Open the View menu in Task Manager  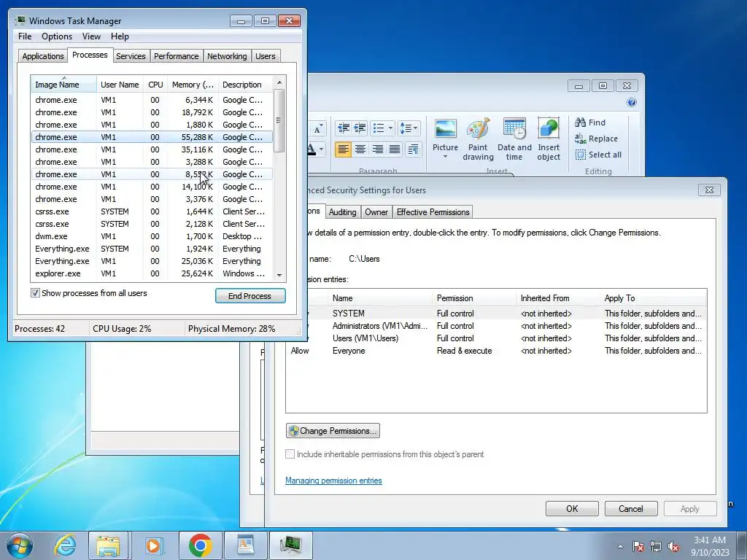coord(91,36)
